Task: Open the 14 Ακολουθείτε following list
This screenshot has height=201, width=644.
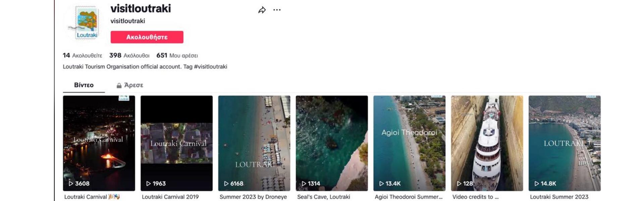Action: pos(83,56)
